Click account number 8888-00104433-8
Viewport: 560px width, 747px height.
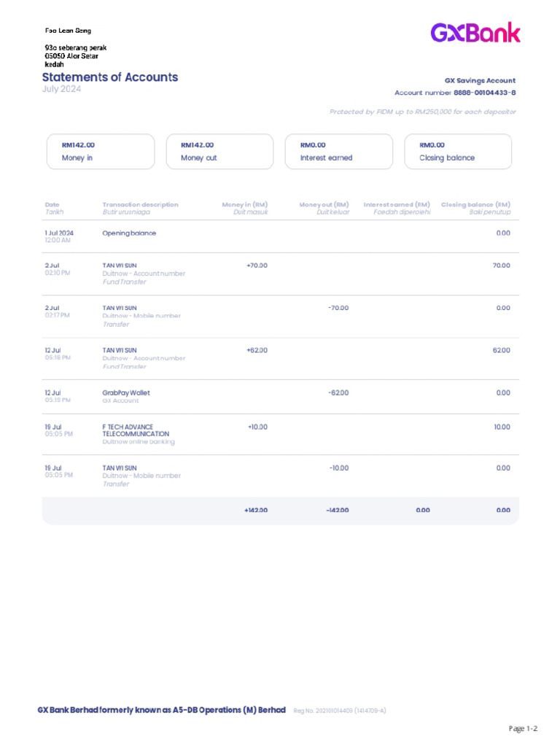(484, 93)
